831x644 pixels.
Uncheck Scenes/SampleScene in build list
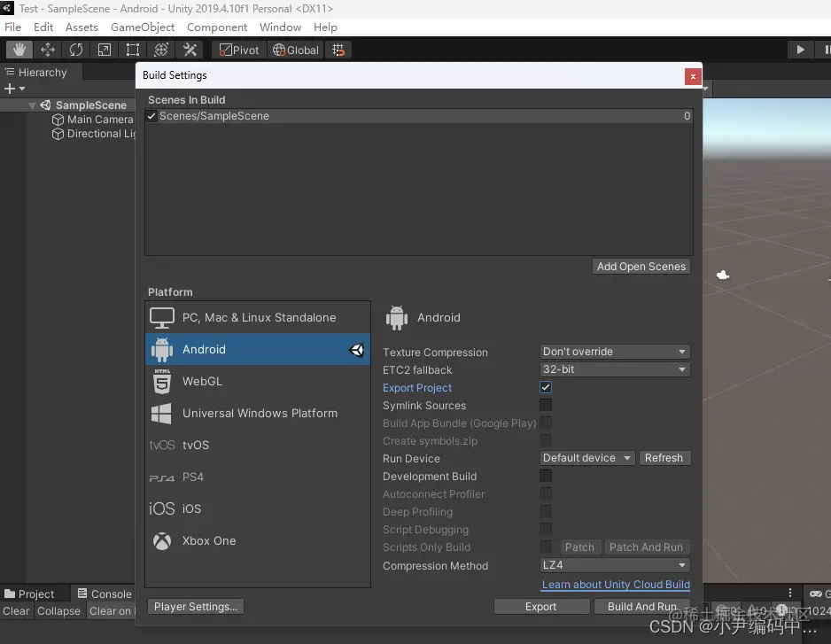click(151, 115)
